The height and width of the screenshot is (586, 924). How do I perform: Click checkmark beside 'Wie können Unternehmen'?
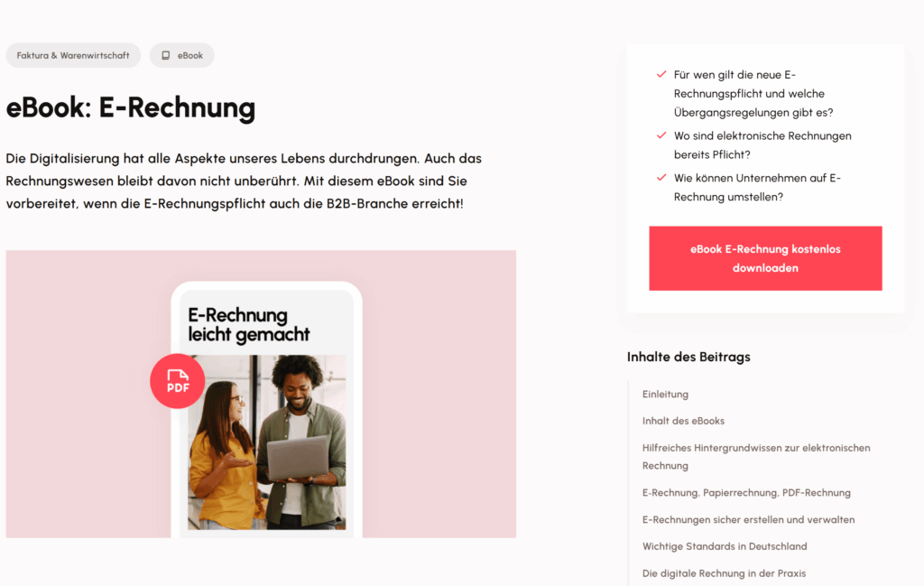pyautogui.click(x=661, y=178)
